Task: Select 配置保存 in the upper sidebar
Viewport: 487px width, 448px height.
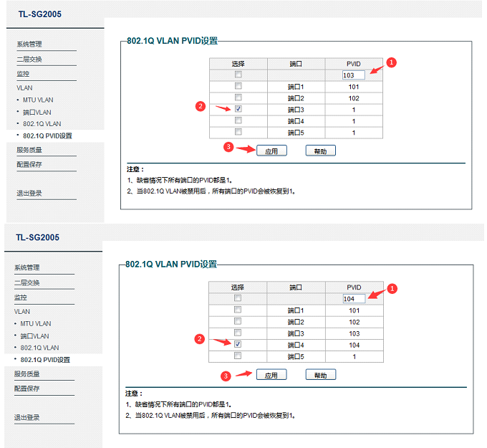Action: (x=29, y=164)
